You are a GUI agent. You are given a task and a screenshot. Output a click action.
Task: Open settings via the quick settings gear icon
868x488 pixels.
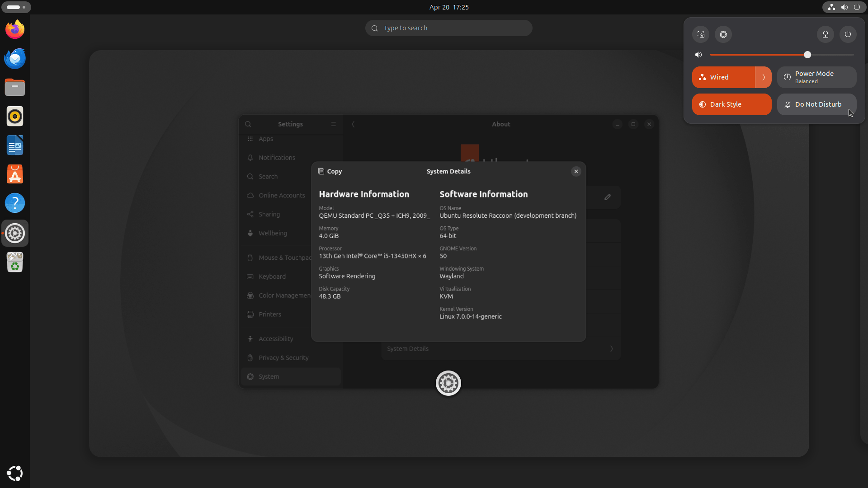click(x=723, y=34)
